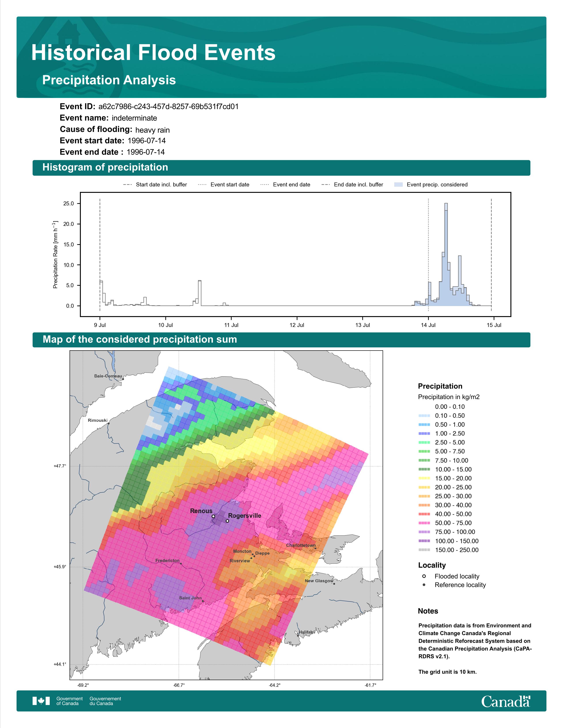This screenshot has height=728, width=563.
Task: Click the Moncton map label
Action: pos(242,551)
